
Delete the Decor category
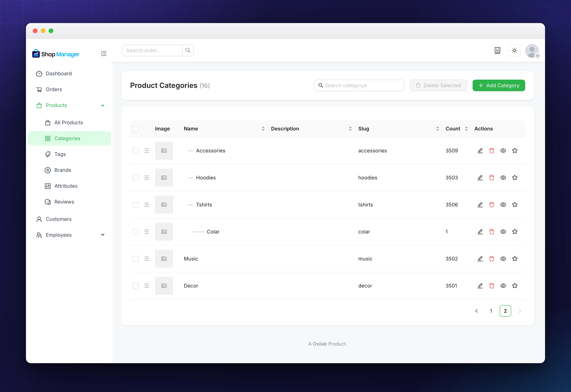click(x=492, y=286)
